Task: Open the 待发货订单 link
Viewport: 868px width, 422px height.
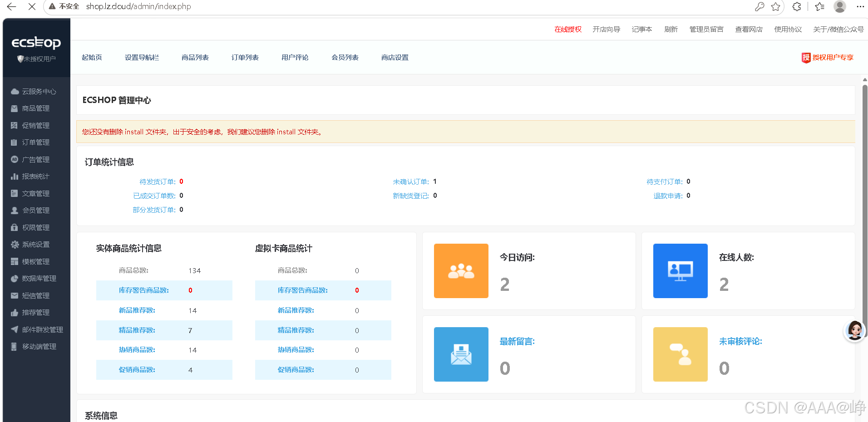Action: click(158, 182)
